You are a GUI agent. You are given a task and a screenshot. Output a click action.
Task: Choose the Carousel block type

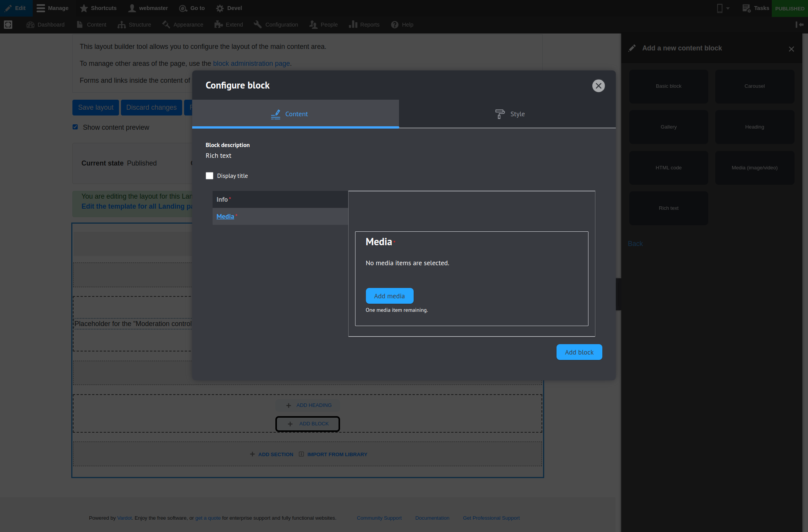coord(754,86)
